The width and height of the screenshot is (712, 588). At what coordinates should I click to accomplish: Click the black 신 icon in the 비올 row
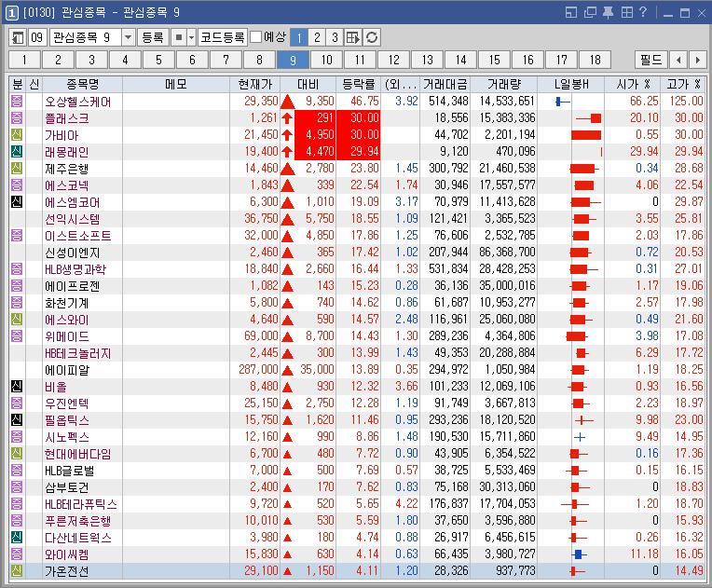17,387
